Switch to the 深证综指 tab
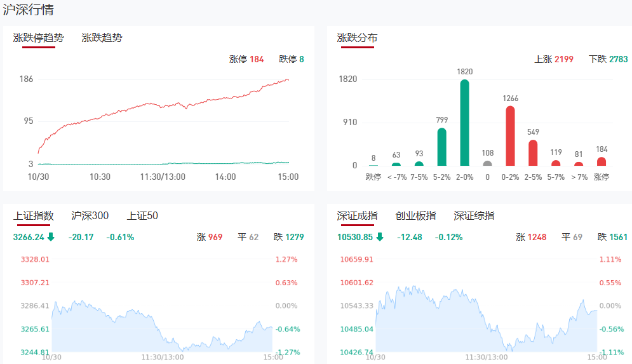Viewport: 632px width, 364px height. [474, 216]
